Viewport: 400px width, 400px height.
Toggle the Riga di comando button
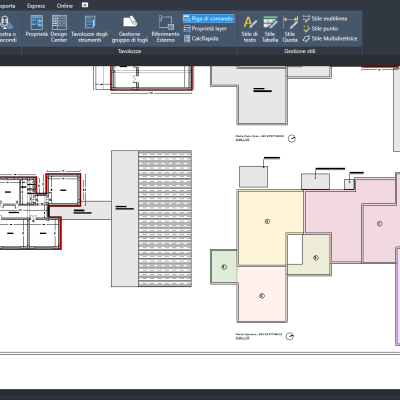pyautogui.click(x=209, y=19)
